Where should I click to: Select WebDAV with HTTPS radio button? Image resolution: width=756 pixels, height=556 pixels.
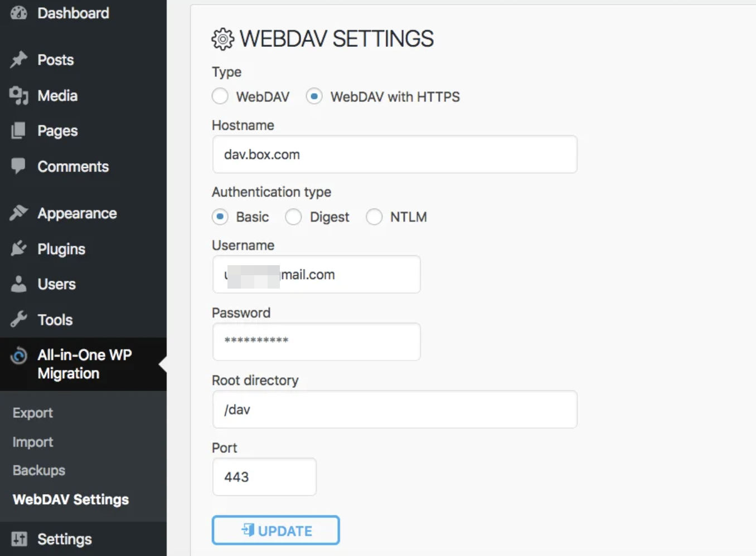314,96
